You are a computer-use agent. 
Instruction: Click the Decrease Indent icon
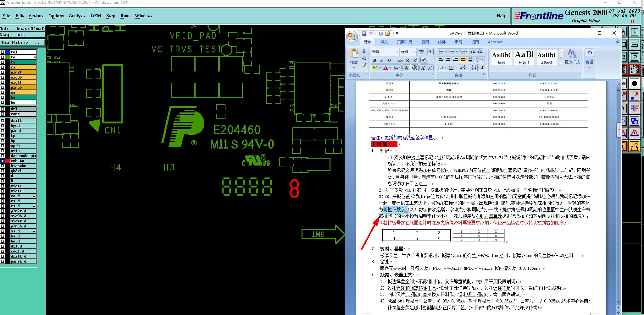coord(473,52)
